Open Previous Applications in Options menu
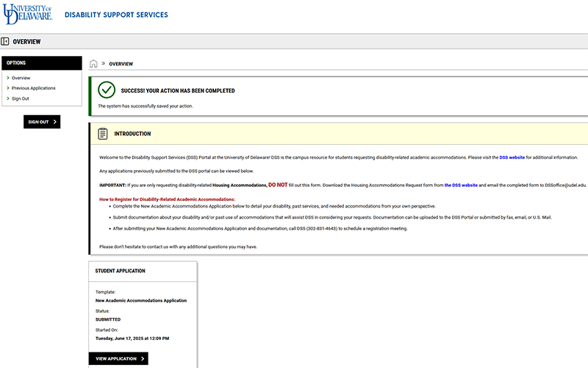588x368 pixels. [33, 88]
